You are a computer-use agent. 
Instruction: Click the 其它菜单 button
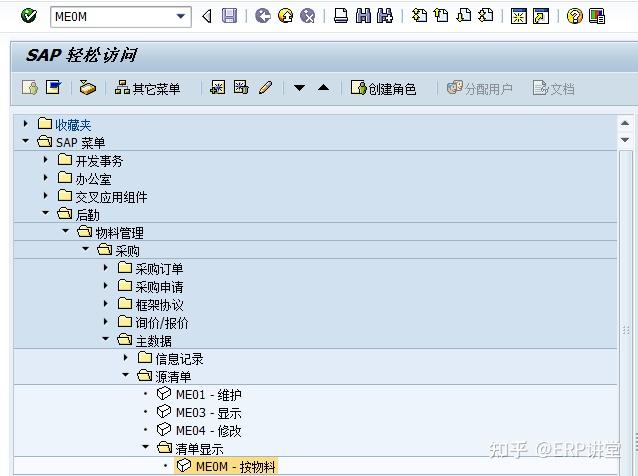[x=147, y=88]
